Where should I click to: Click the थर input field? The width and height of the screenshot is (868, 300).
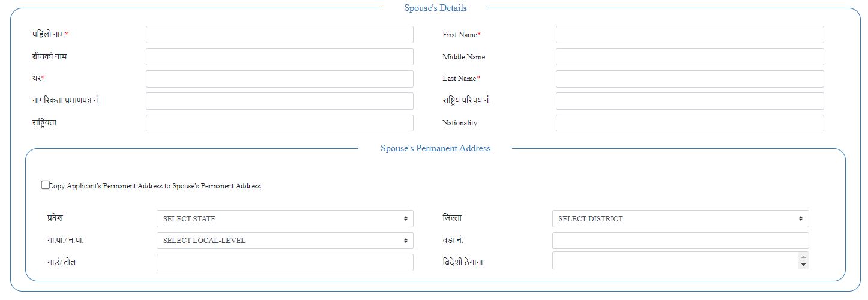click(279, 79)
